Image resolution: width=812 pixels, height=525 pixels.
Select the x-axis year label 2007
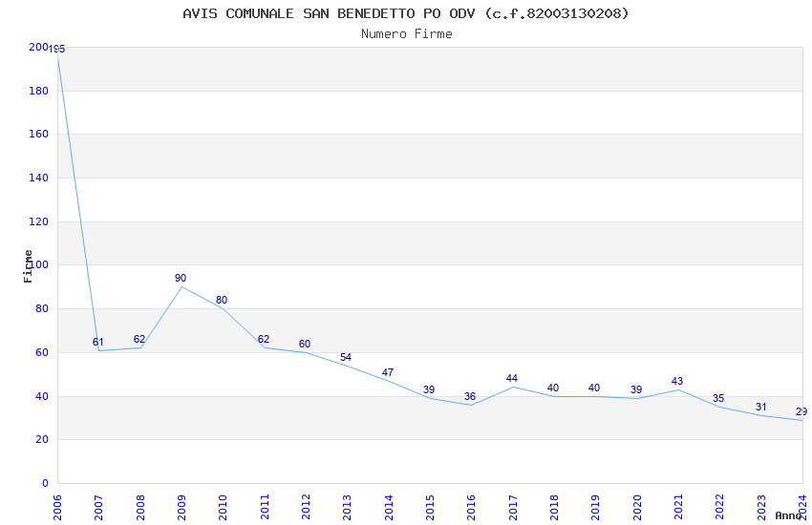99,507
